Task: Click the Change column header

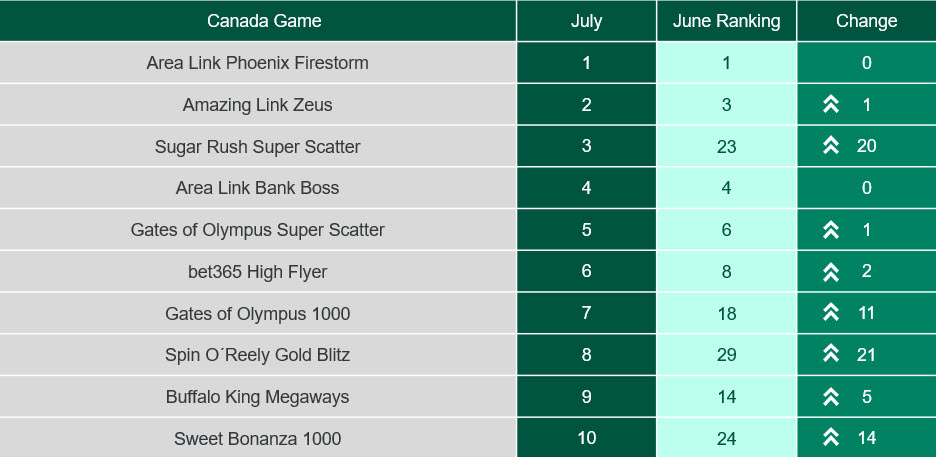Action: click(867, 21)
